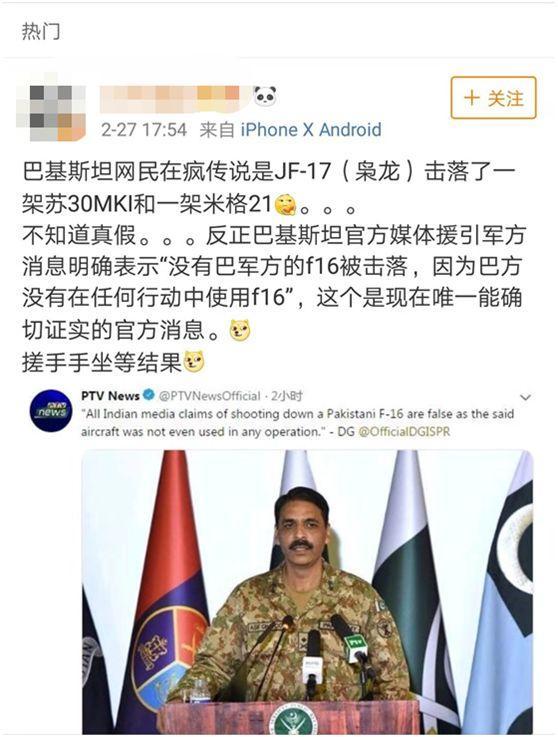Click the quoted tweet text about F-16
558x737 pixels.
298,423
